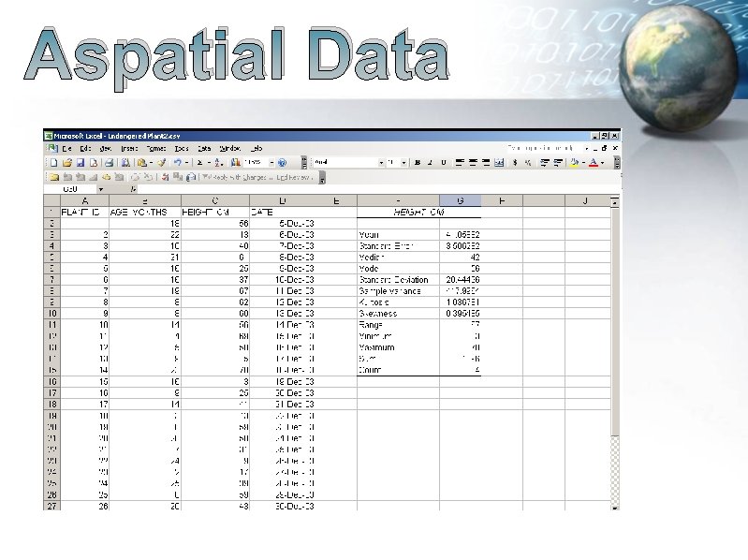Select the Skewness label cell
This screenshot has height=560, width=748.
coord(398,314)
